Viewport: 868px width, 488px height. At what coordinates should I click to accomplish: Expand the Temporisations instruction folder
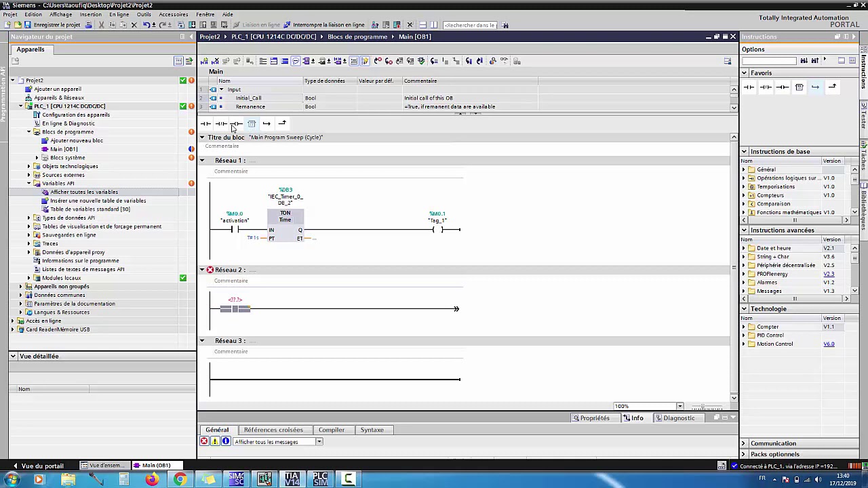click(x=744, y=187)
